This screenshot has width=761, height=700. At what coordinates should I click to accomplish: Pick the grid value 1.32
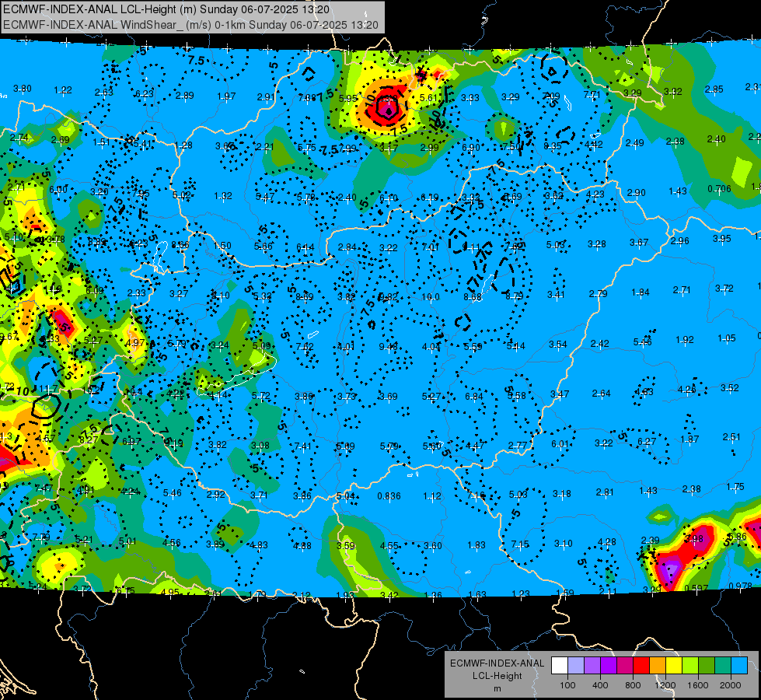pyautogui.click(x=223, y=196)
